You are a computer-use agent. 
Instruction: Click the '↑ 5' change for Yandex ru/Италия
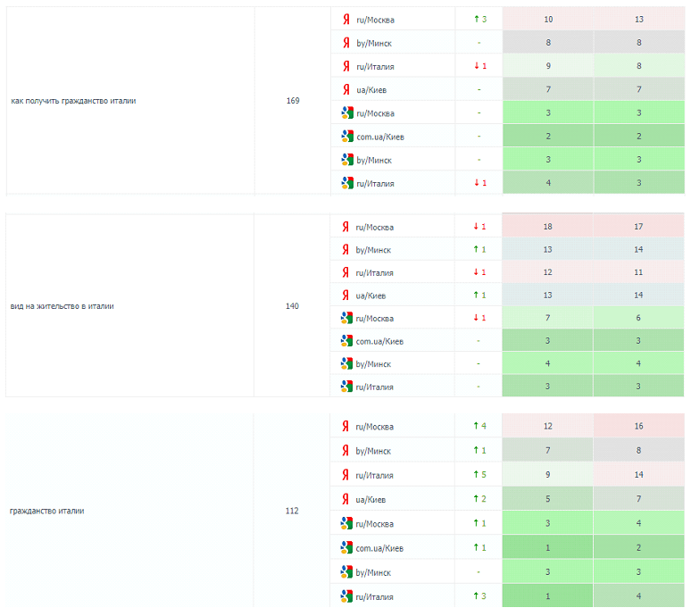coord(479,475)
